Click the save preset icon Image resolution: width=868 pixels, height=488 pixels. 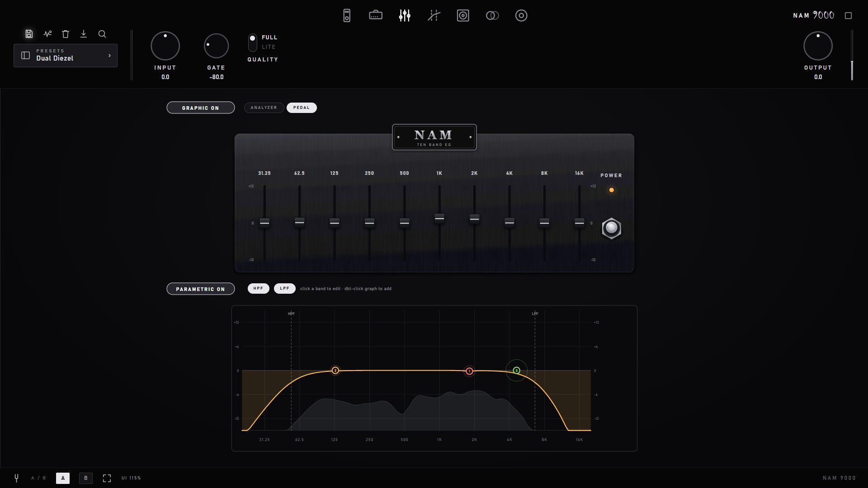click(x=29, y=34)
